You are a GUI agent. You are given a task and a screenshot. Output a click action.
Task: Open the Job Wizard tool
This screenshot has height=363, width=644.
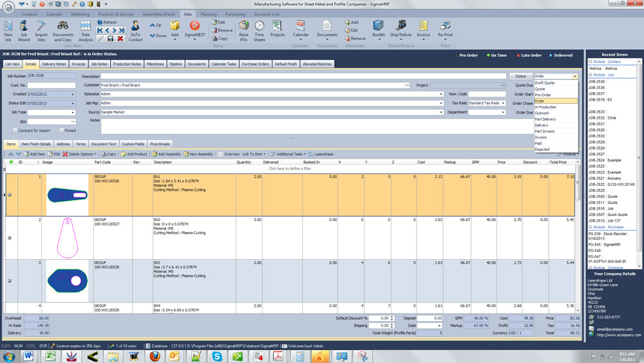pos(24,29)
